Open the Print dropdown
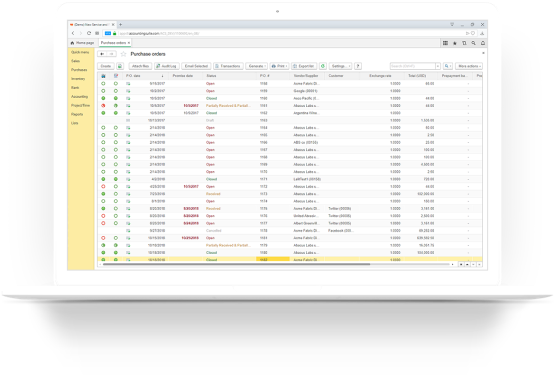This screenshot has width=555, height=379. click(x=280, y=66)
